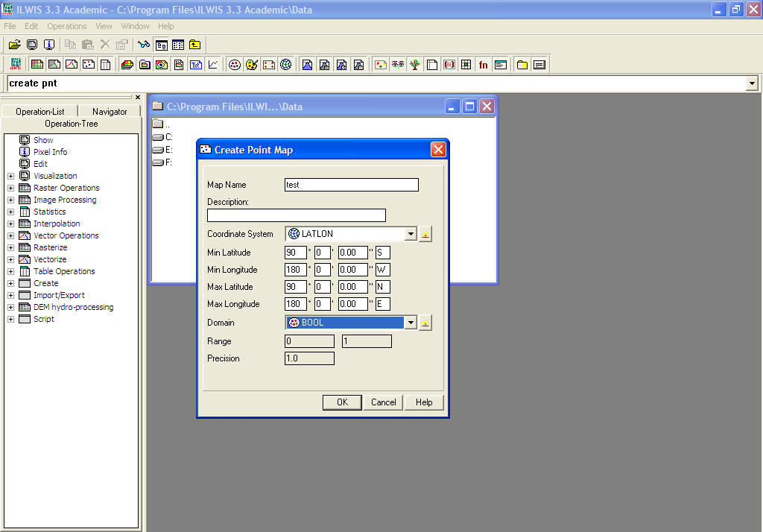Toggle the coordinate system globe filter icon

[286, 64]
